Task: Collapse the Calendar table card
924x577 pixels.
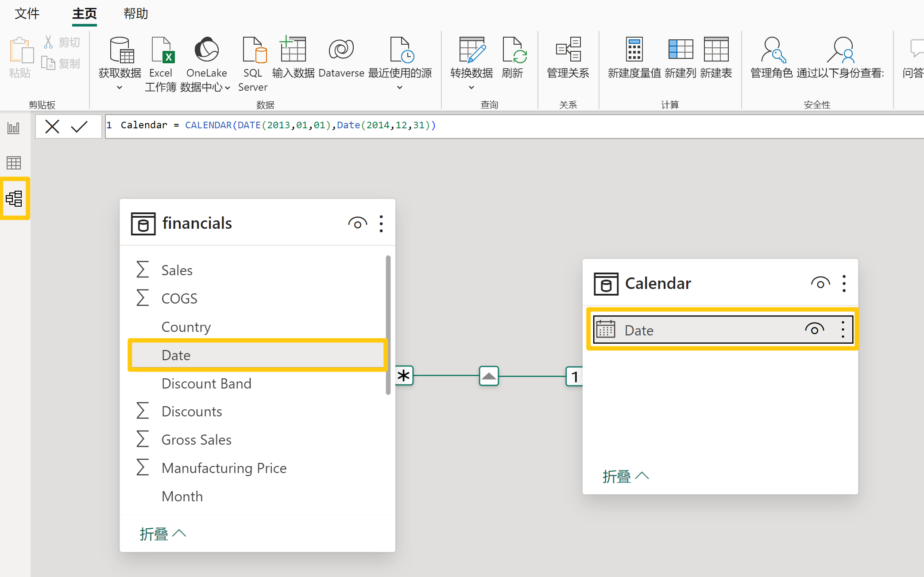Action: click(x=625, y=477)
